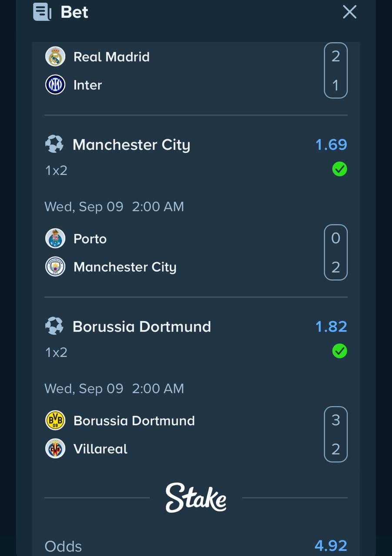Image resolution: width=392 pixels, height=556 pixels.
Task: Click the Villareal club crest
Action: pos(55,449)
